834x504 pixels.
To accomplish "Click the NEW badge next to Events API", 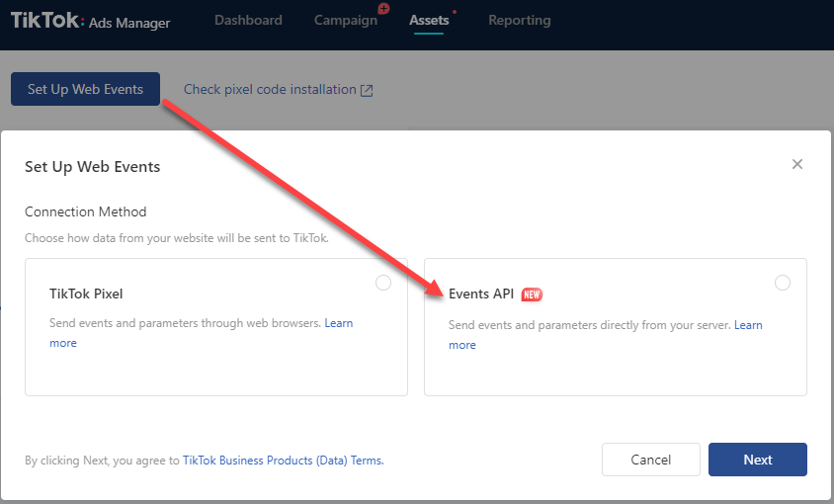I will [x=532, y=294].
